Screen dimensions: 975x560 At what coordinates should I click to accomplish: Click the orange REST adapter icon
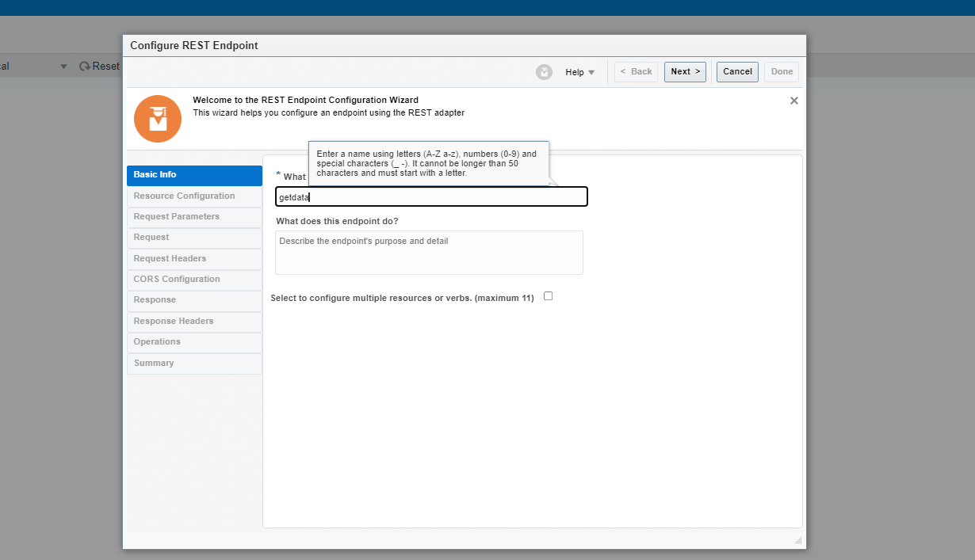pos(157,118)
